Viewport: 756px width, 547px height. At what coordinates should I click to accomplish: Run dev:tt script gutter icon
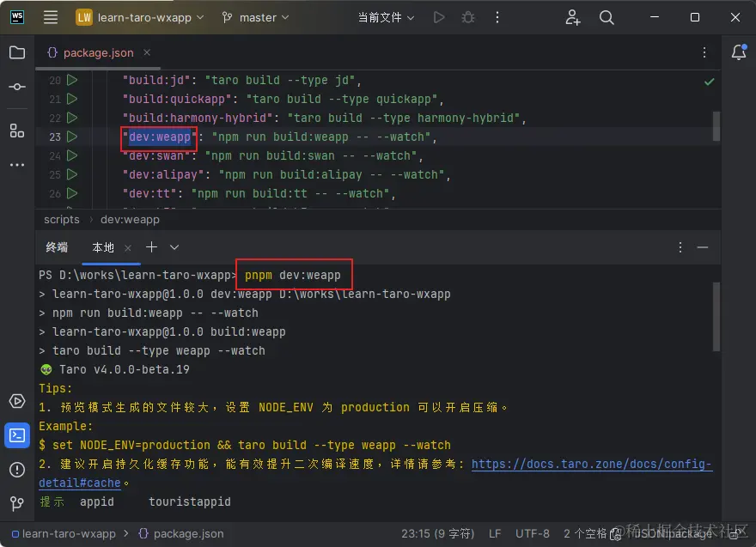pos(72,193)
